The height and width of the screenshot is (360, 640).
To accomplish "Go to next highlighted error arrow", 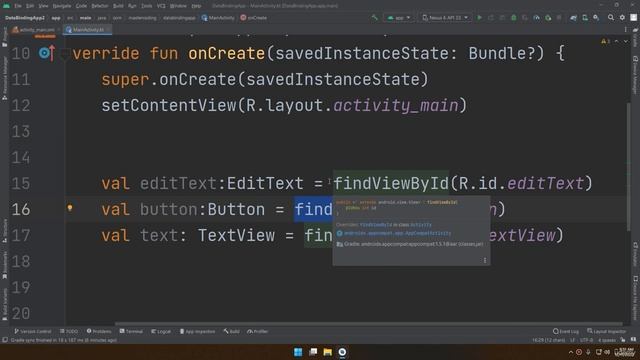I will (625, 42).
